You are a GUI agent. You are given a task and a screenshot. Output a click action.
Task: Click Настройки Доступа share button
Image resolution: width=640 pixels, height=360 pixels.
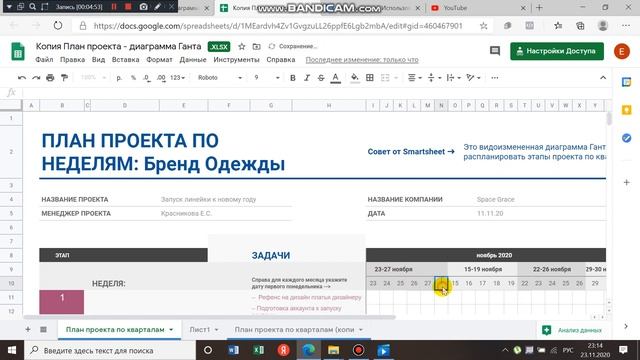pyautogui.click(x=557, y=51)
